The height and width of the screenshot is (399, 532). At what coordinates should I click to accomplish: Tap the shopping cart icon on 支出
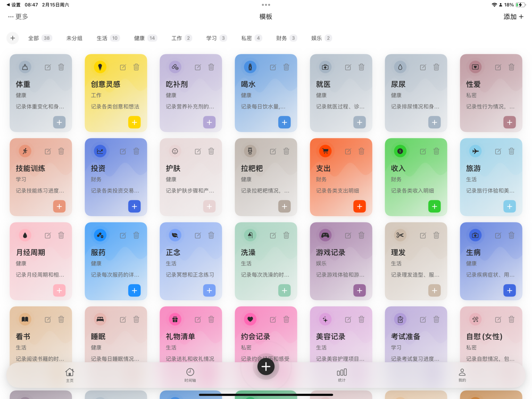[x=326, y=151]
